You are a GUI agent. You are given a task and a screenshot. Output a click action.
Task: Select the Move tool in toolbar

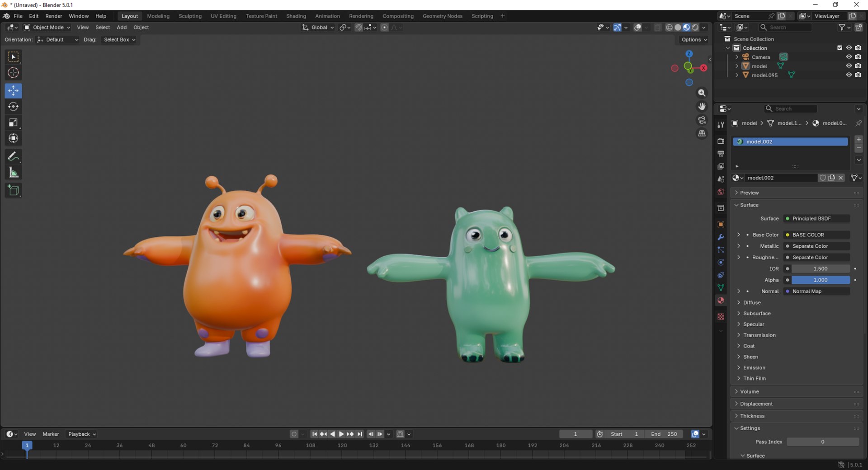coord(13,91)
